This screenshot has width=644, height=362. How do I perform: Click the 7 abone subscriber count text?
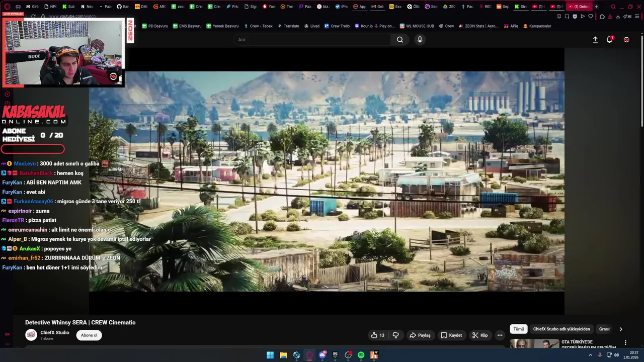click(x=47, y=339)
